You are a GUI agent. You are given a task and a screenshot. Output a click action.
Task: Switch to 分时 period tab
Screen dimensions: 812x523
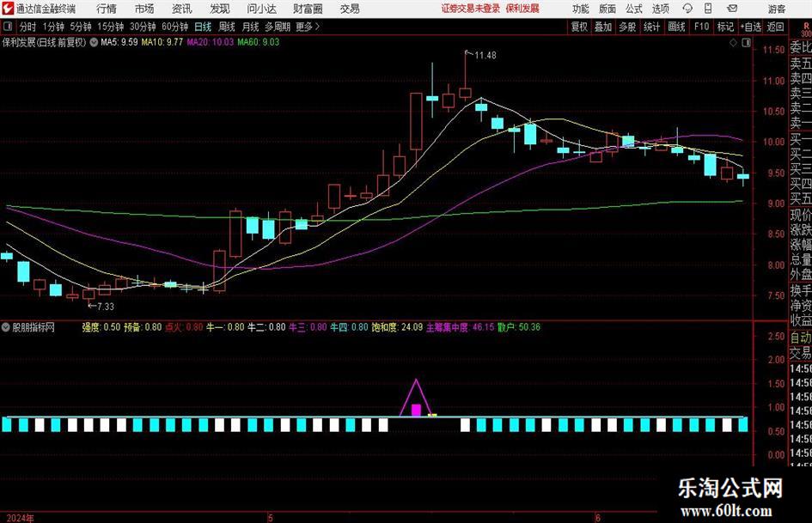(x=27, y=27)
